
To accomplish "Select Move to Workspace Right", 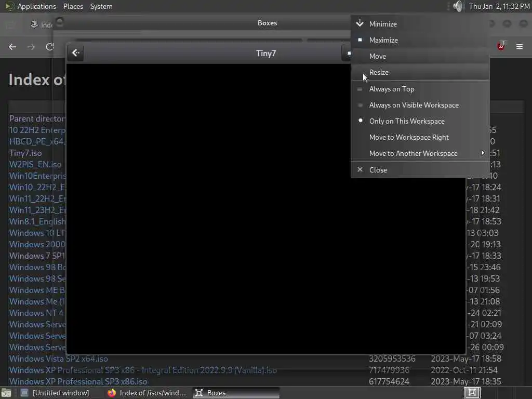I will pos(420,137).
